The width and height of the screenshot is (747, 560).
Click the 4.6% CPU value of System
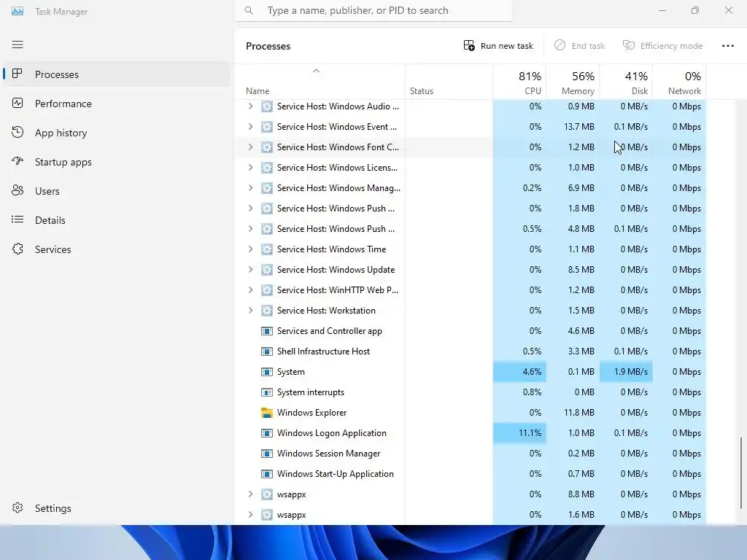pos(519,372)
